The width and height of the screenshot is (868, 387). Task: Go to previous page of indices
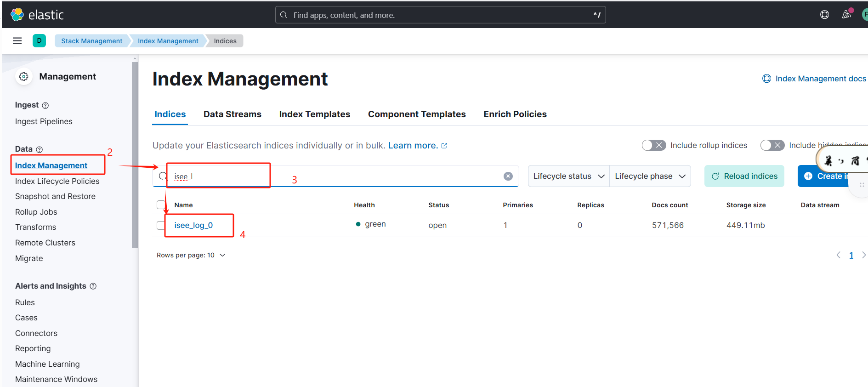839,255
